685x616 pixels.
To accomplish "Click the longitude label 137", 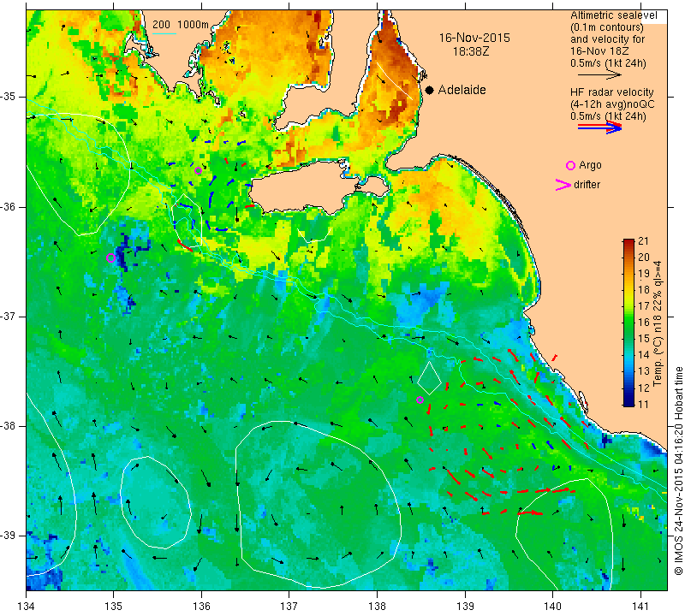I will 289,607.
